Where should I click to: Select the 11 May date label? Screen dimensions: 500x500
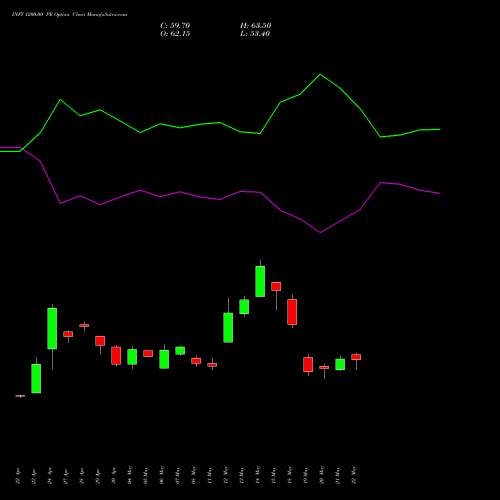210,475
